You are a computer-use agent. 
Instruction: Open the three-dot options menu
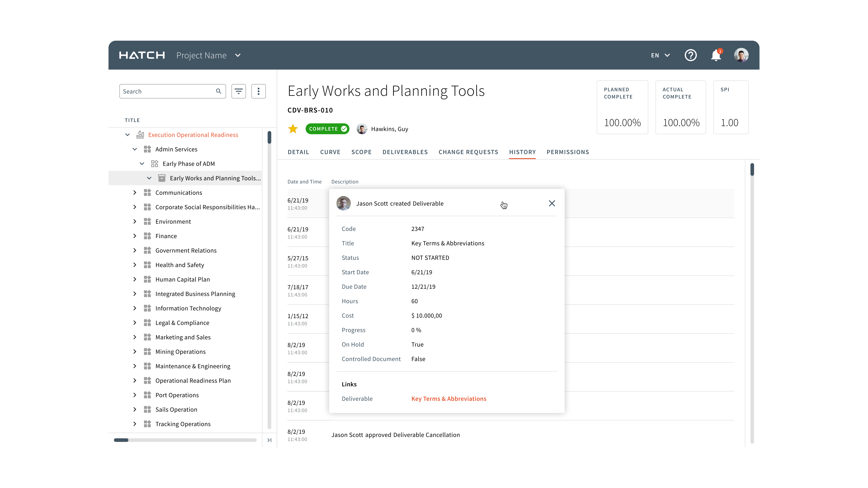pyautogui.click(x=258, y=91)
